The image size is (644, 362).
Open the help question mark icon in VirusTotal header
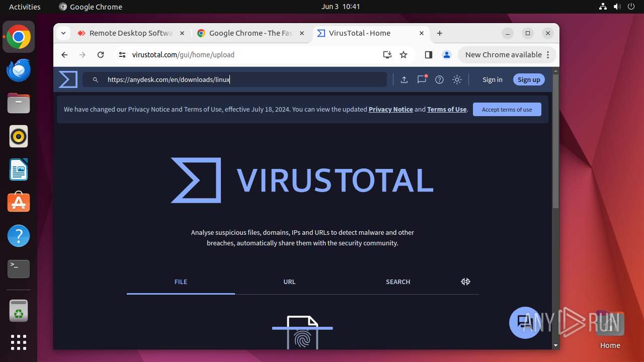[x=439, y=79]
